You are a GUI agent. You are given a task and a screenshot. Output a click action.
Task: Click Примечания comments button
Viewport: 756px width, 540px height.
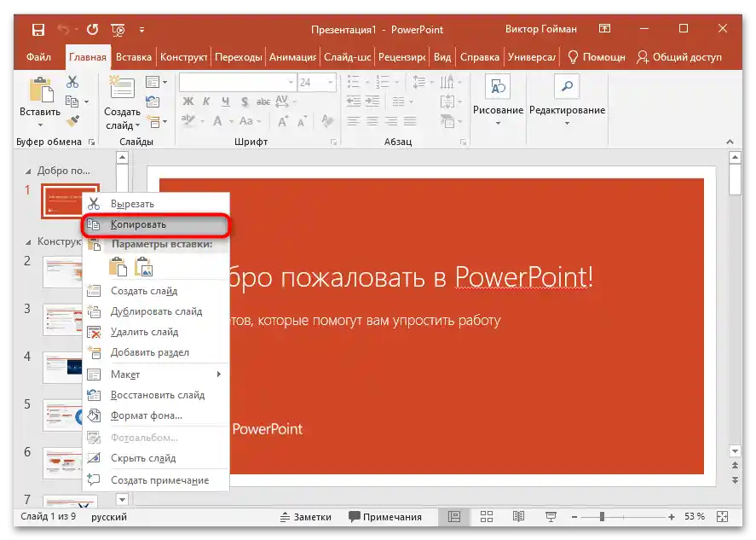coord(385,517)
